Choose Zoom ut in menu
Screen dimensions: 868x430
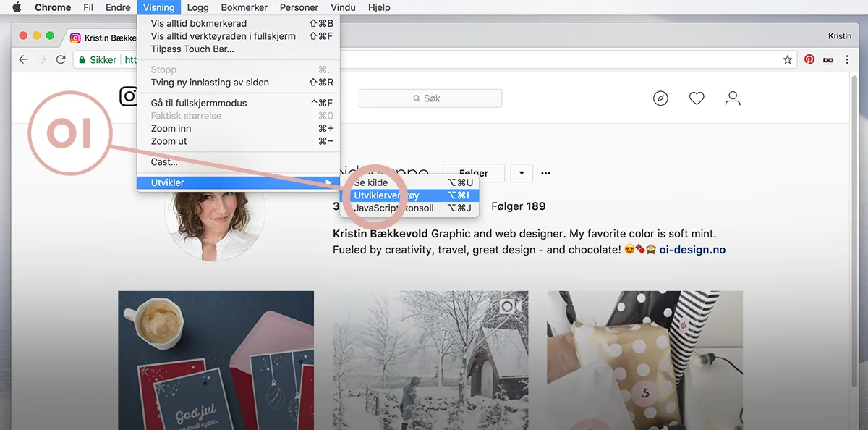tap(238, 141)
